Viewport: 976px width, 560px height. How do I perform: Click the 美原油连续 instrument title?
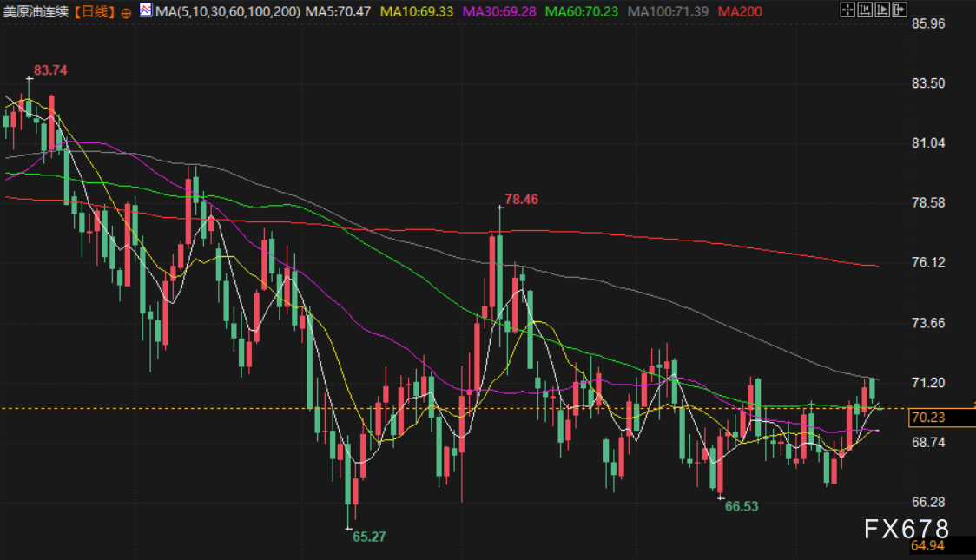point(36,12)
